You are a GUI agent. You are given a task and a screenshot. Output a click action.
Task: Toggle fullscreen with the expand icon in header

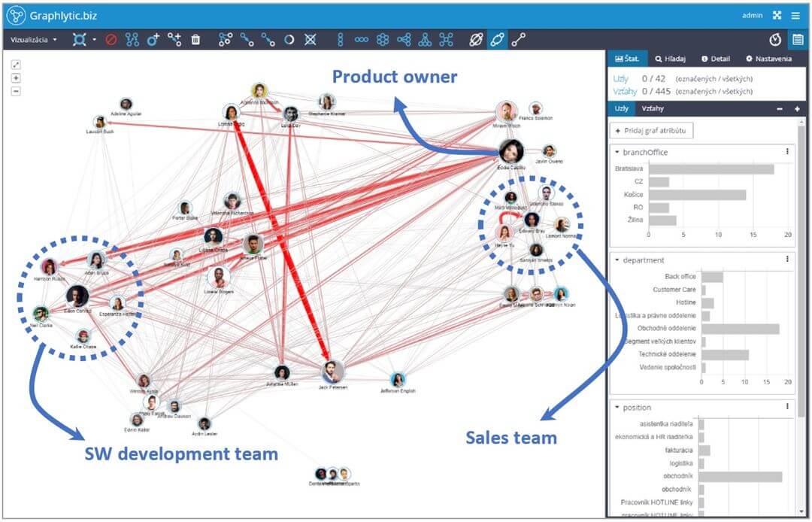[777, 14]
